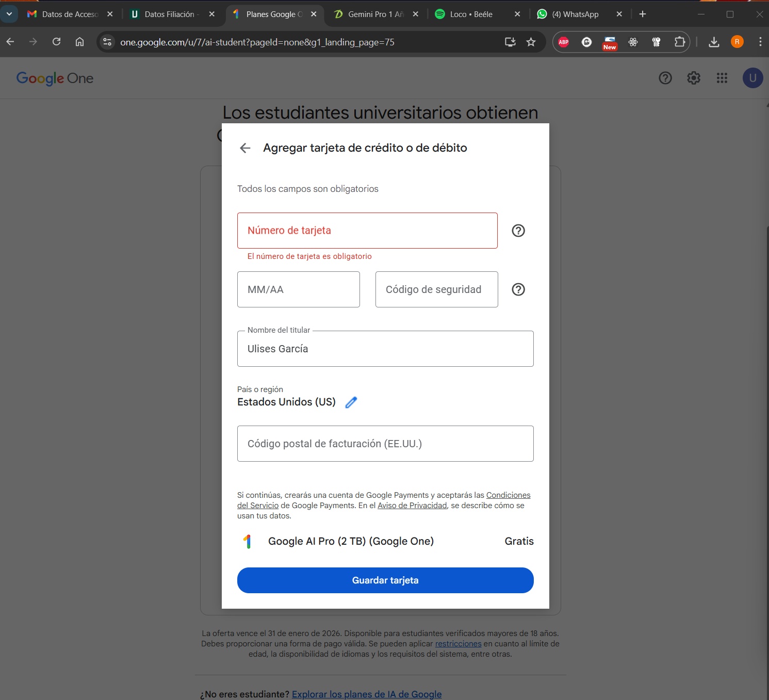Bookmark this page with star icon
This screenshot has width=769, height=700.
click(x=531, y=42)
